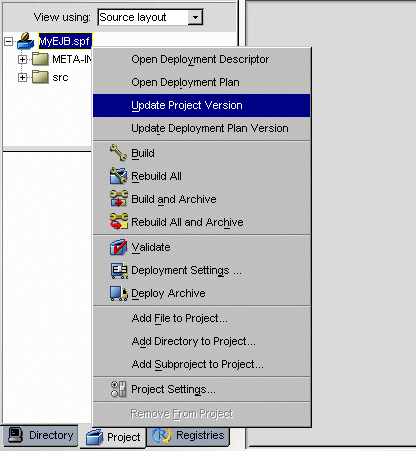This screenshot has height=451, width=416.
Task: Choose Deploy Archive entry
Action: (x=201, y=293)
